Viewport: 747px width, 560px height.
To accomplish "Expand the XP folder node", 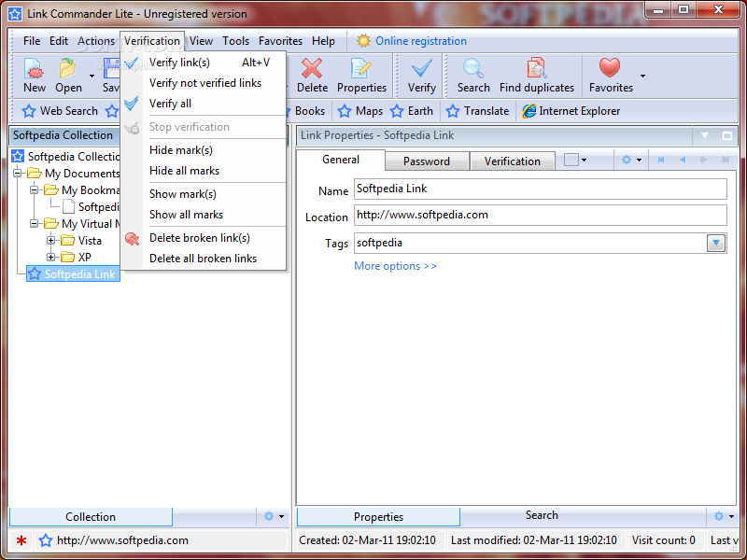I will coord(50,258).
